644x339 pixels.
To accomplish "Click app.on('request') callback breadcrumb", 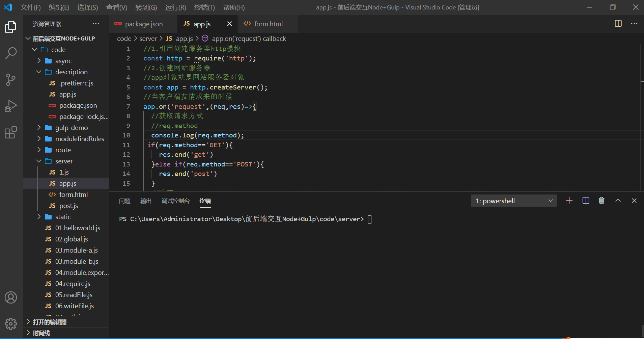I will (x=249, y=38).
